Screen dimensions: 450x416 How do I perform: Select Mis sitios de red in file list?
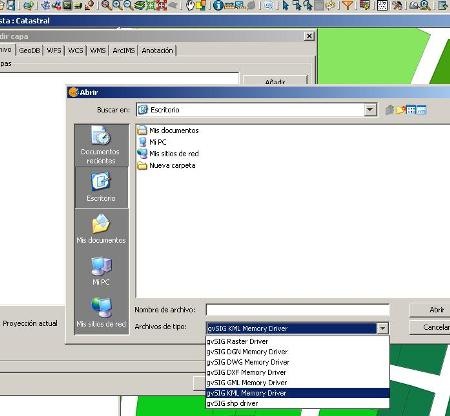pyautogui.click(x=168, y=154)
